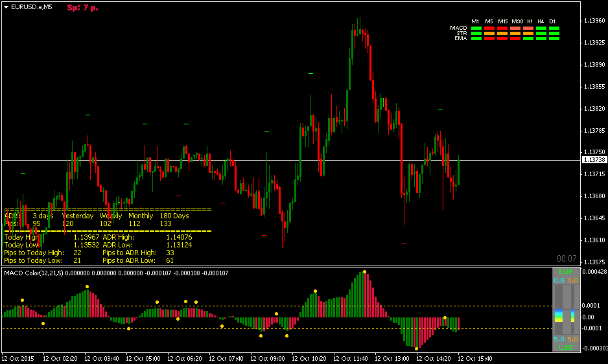The width and height of the screenshot is (608, 364).
Task: Click the H1 timeframe column header
Action: coord(530,21)
